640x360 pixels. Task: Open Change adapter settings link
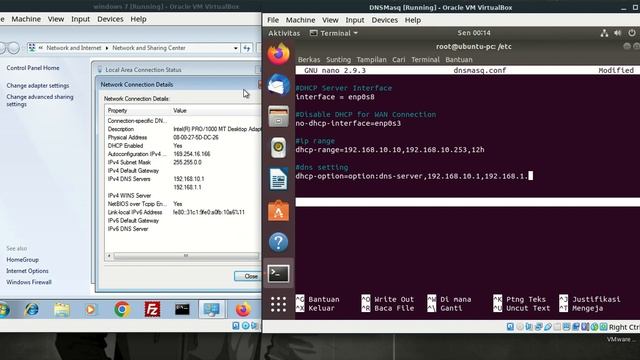pos(38,85)
